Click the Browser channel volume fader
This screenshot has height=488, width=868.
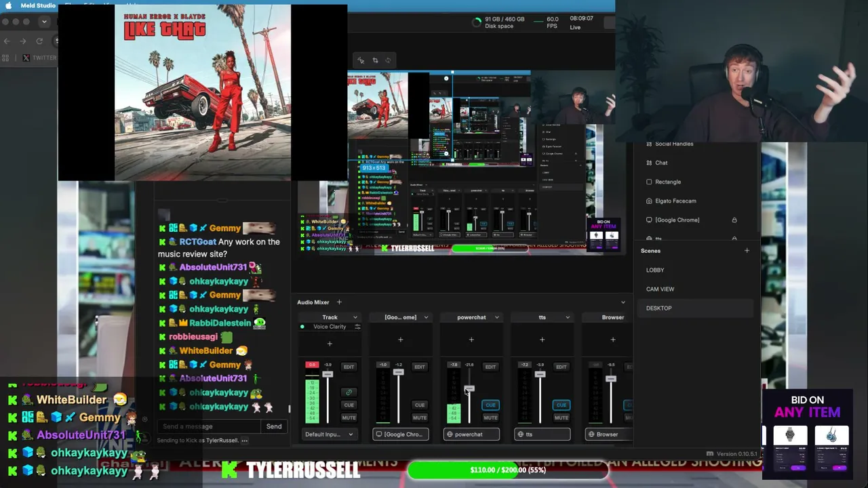[x=611, y=378]
